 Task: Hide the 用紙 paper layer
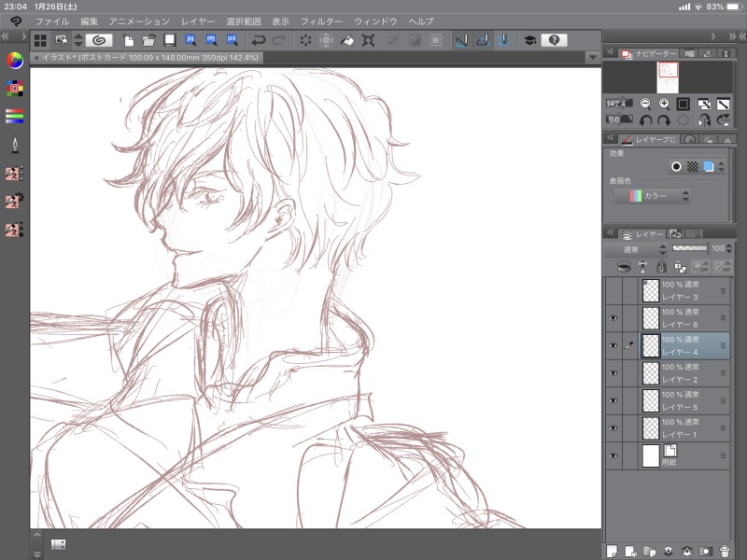coord(613,455)
